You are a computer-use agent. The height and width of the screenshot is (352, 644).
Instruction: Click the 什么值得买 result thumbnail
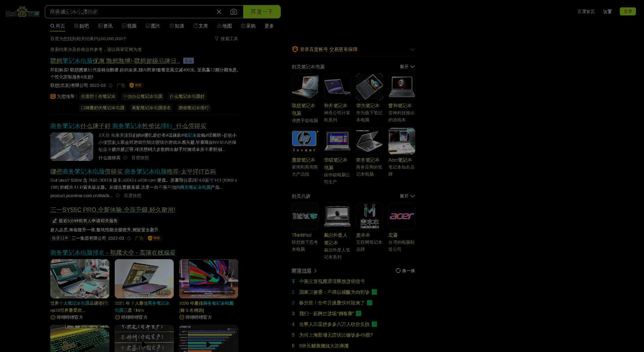click(x=72, y=146)
